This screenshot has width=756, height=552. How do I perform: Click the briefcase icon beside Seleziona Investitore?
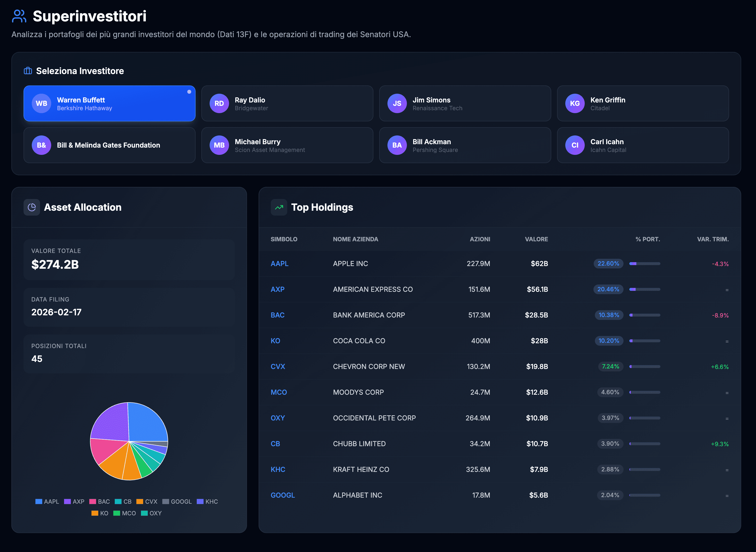coord(28,70)
